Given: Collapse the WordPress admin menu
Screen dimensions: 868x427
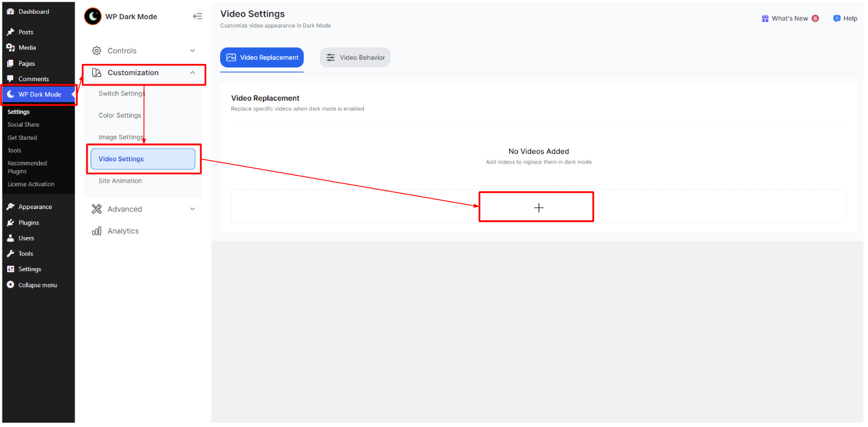Looking at the screenshot, I should point(38,285).
